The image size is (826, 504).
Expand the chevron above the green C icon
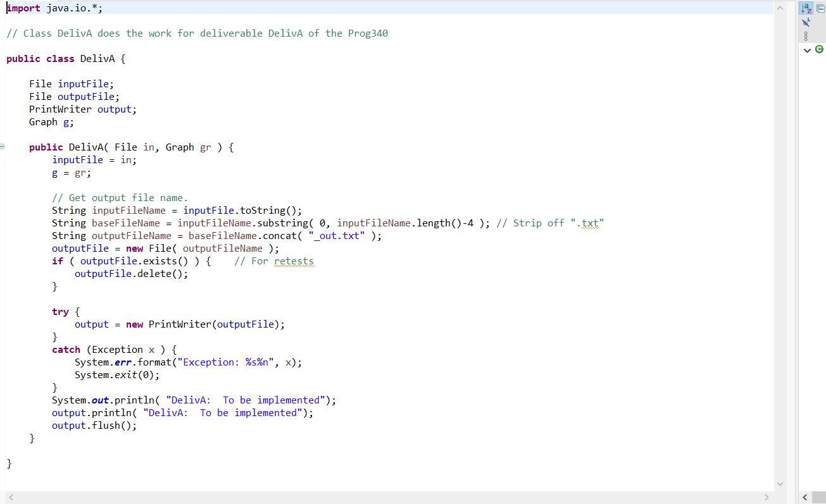coord(807,50)
